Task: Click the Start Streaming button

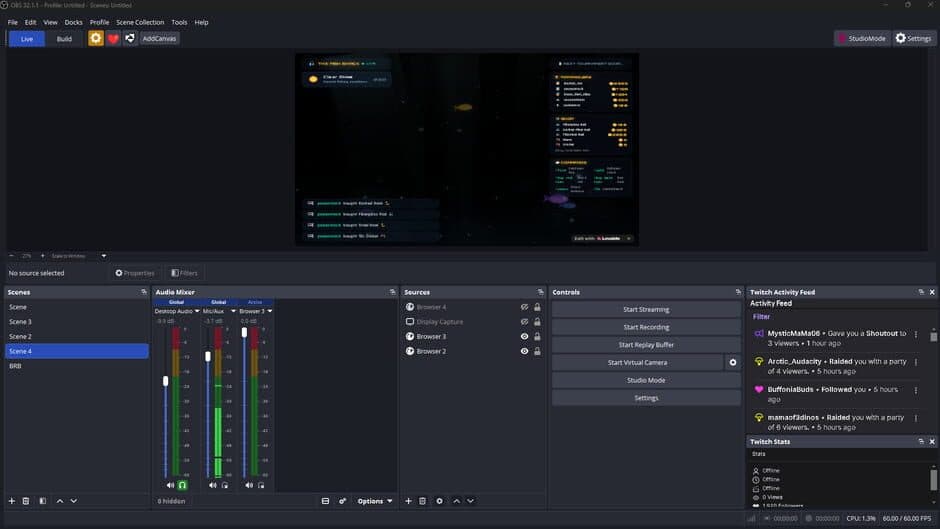Action: tap(646, 310)
